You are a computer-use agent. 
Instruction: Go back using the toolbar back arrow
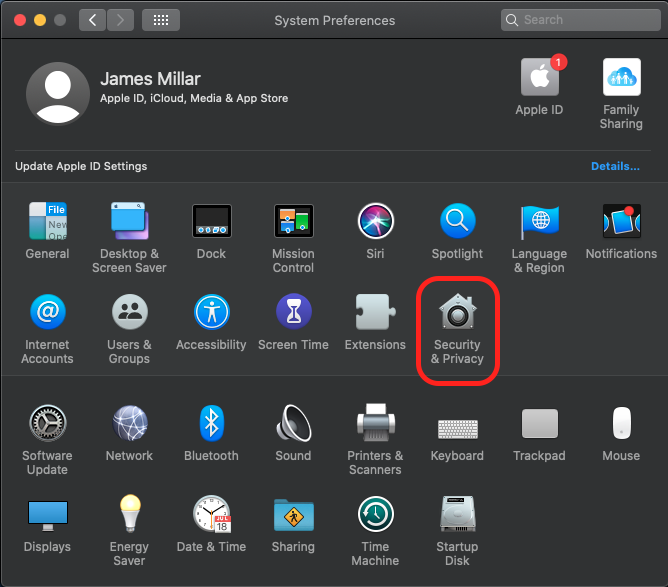92,20
